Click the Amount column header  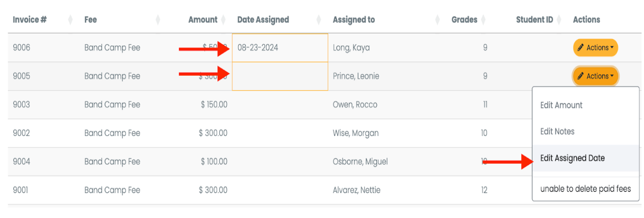pyautogui.click(x=203, y=20)
